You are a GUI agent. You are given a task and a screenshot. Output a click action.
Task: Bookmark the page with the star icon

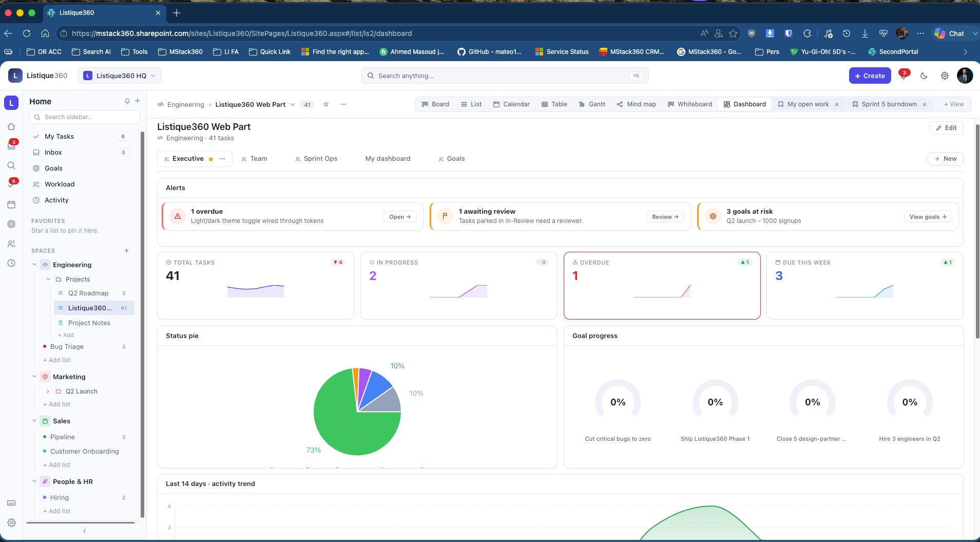click(x=733, y=33)
